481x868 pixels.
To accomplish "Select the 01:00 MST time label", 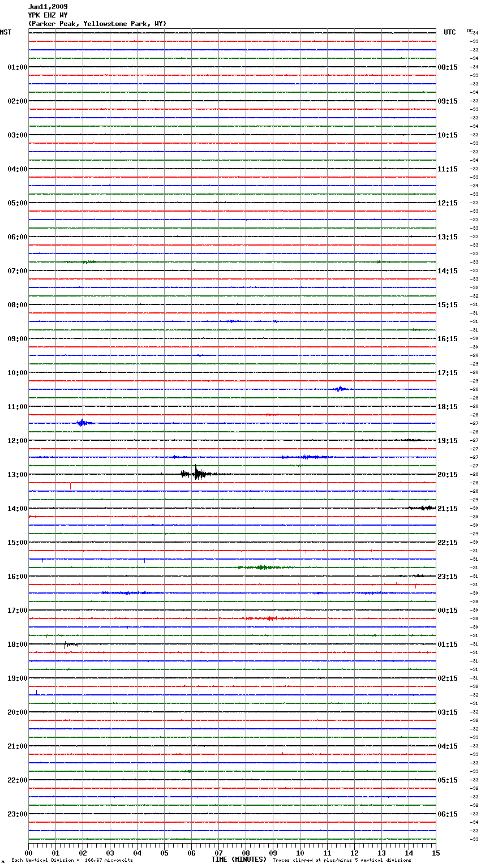I will pos(18,67).
